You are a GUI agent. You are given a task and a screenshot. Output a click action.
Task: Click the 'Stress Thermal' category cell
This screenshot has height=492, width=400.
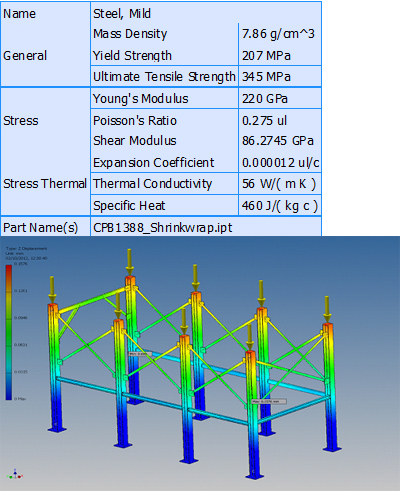click(x=45, y=184)
